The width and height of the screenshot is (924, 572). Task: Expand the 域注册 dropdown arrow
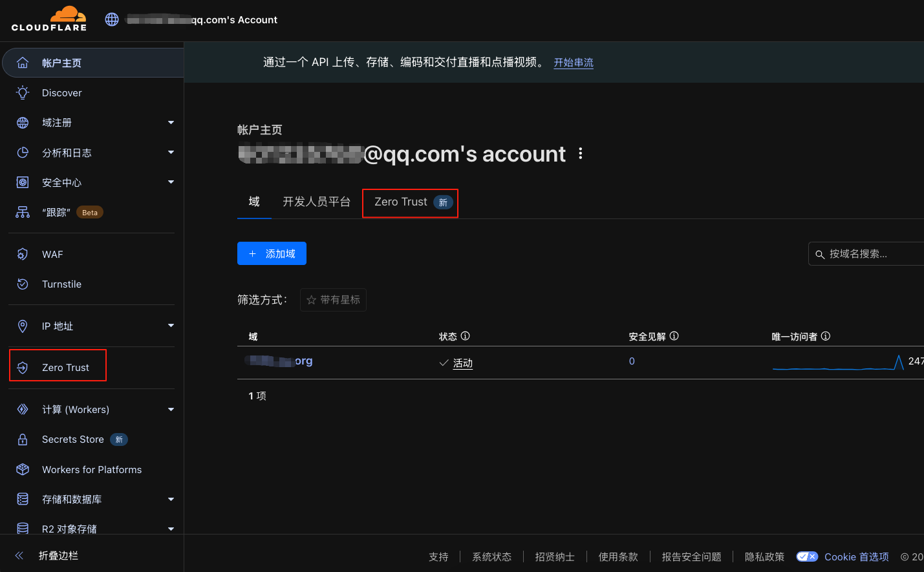(171, 122)
